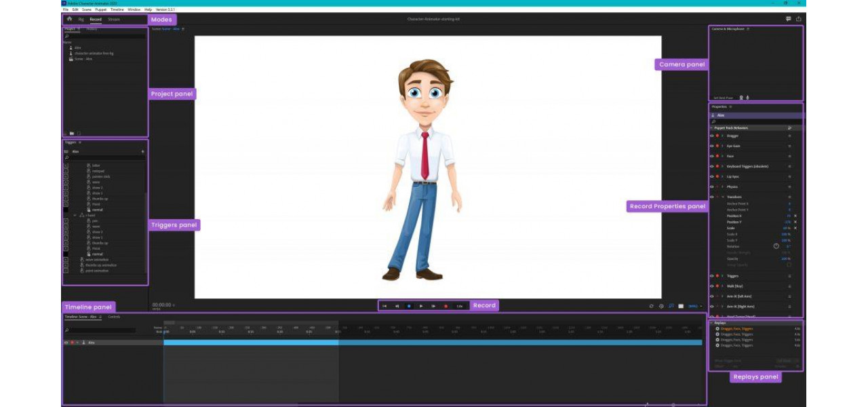
Task: Open the History tab in Project panel
Action: point(92,29)
